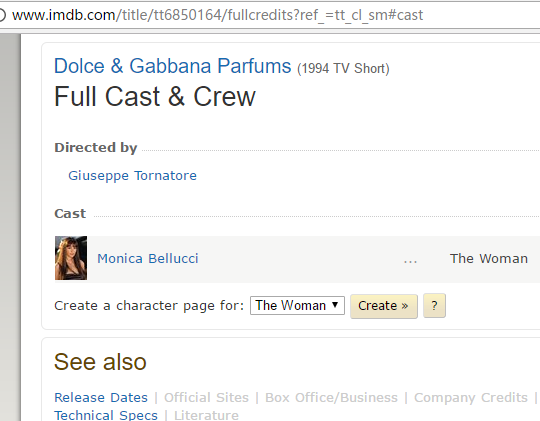
Task: Click the dropdown arrow beside The Woman
Action: pyautogui.click(x=335, y=305)
